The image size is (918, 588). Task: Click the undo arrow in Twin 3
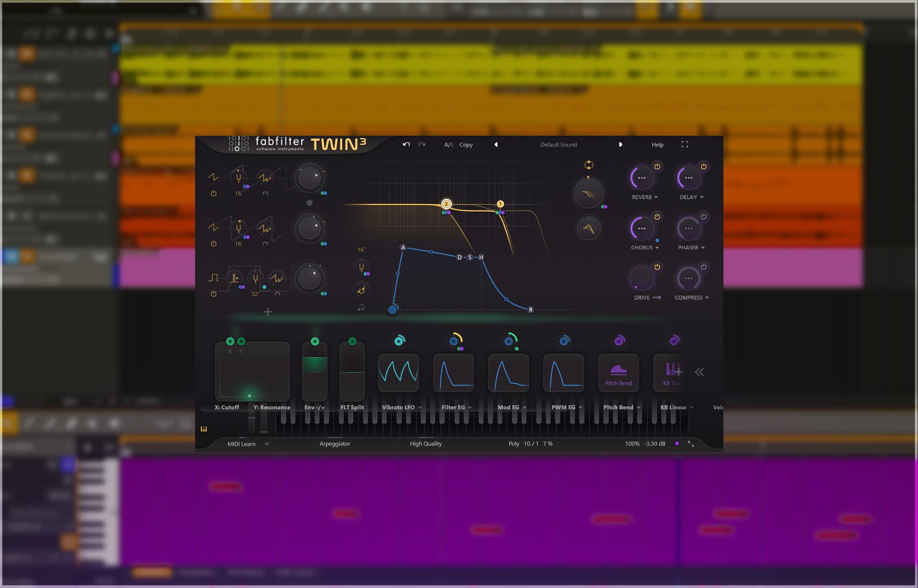(406, 144)
